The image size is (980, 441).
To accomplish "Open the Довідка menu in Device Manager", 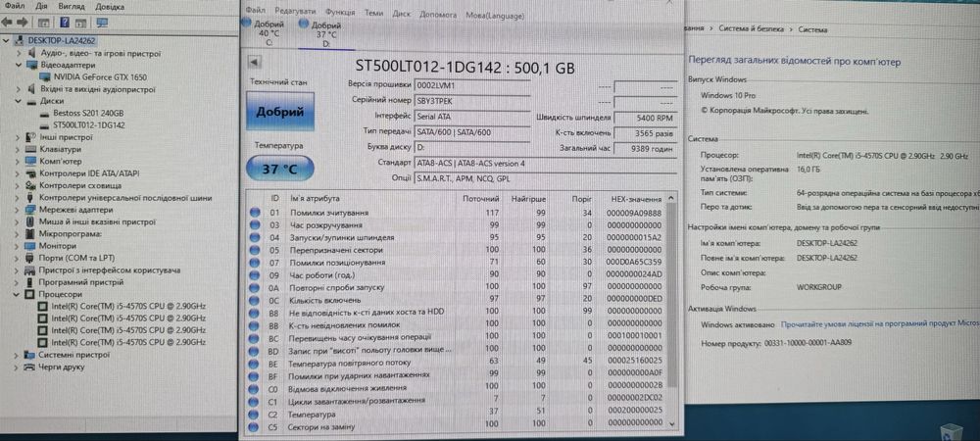I will click(110, 6).
